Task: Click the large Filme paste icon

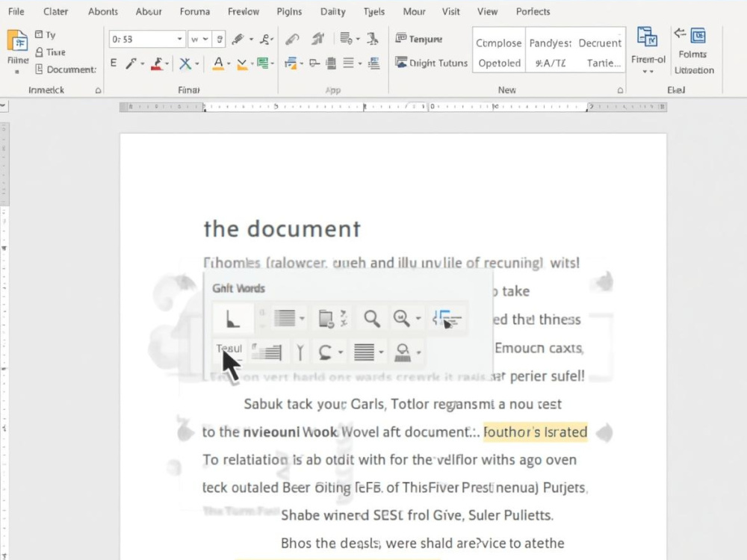Action: point(17,41)
